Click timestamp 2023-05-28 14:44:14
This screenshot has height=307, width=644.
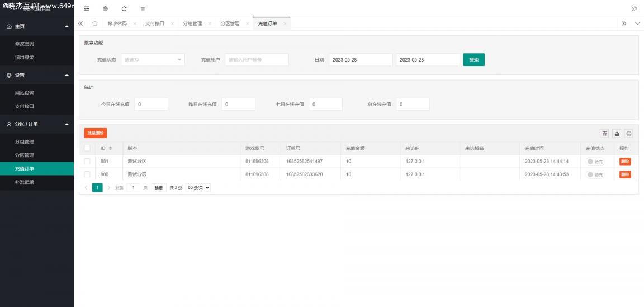(x=546, y=161)
